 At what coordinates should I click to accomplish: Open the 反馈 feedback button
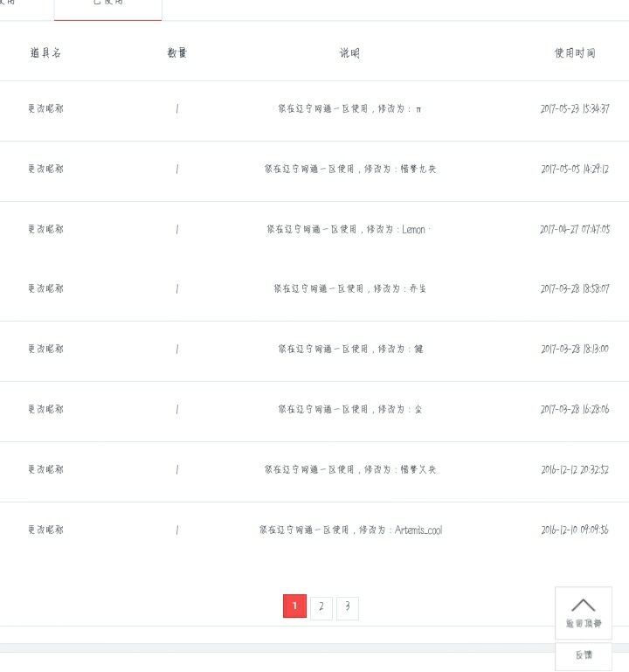pos(584,655)
